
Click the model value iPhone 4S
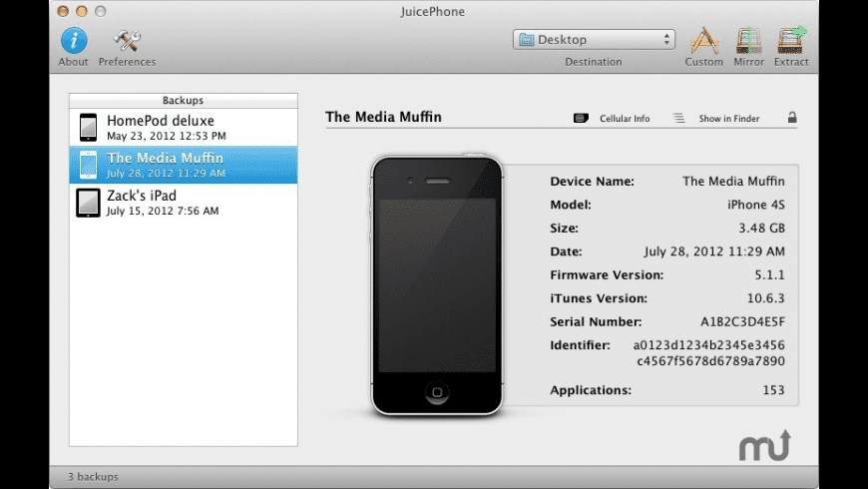[x=755, y=205]
